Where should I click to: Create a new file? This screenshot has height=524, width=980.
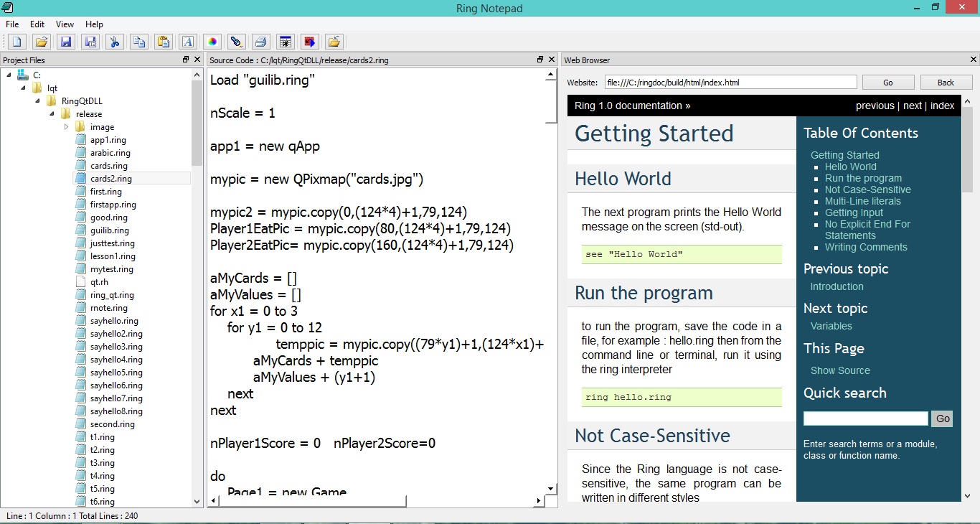coord(16,42)
